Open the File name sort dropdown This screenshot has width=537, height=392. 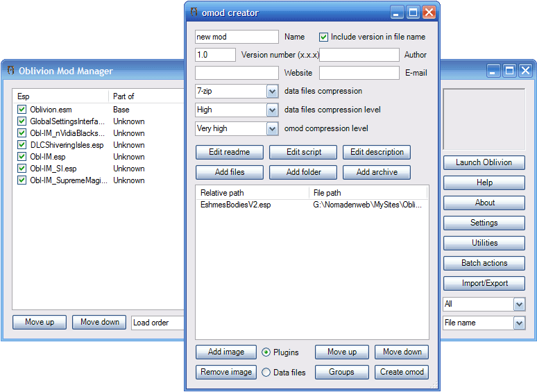(x=519, y=323)
